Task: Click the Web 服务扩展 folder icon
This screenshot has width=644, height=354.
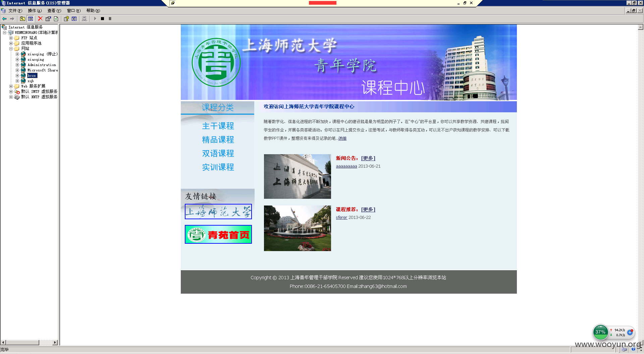Action: click(17, 86)
